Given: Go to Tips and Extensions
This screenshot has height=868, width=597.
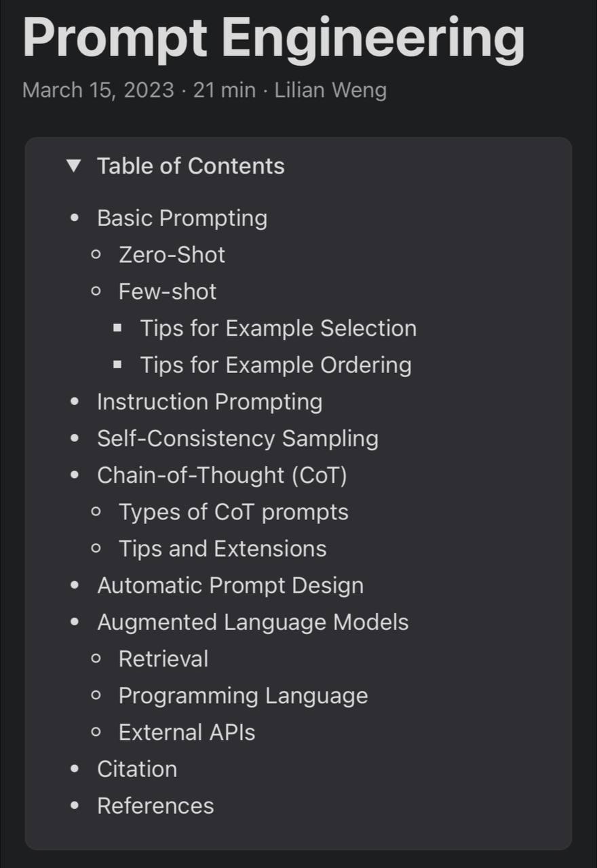Looking at the screenshot, I should point(223,549).
